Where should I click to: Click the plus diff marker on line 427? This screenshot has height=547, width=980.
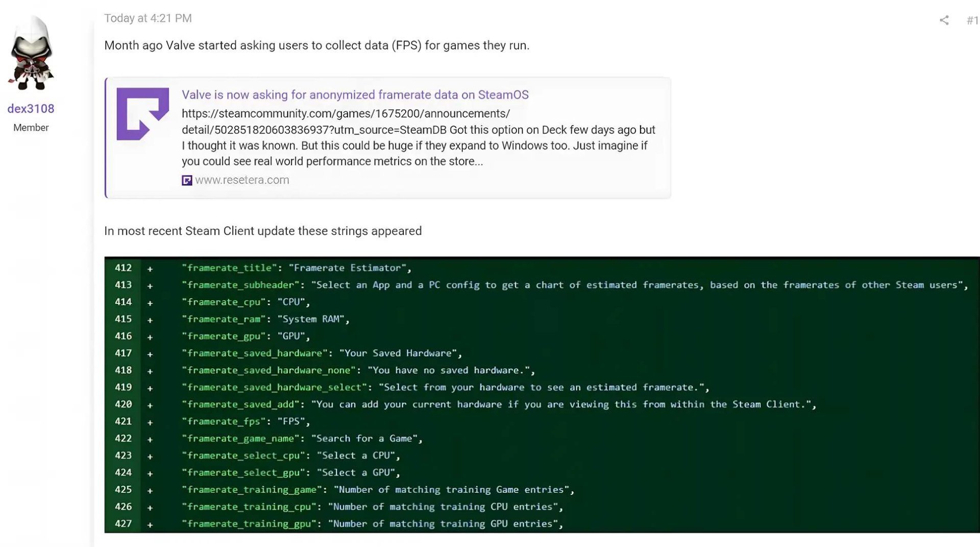pos(150,524)
